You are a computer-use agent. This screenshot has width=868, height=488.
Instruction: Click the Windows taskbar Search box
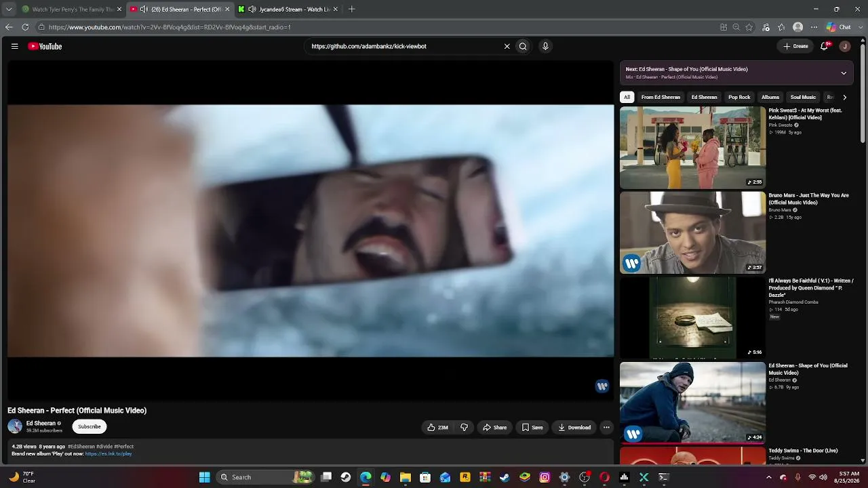266,477
